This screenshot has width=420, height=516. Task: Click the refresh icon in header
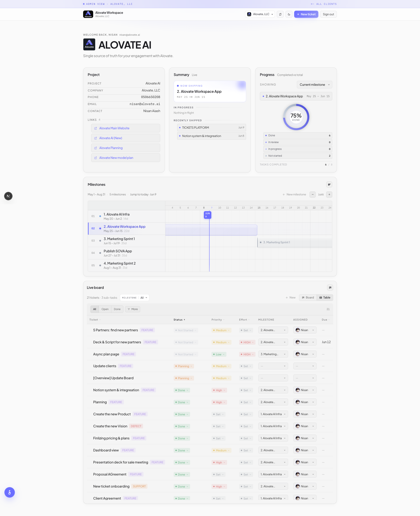click(280, 14)
